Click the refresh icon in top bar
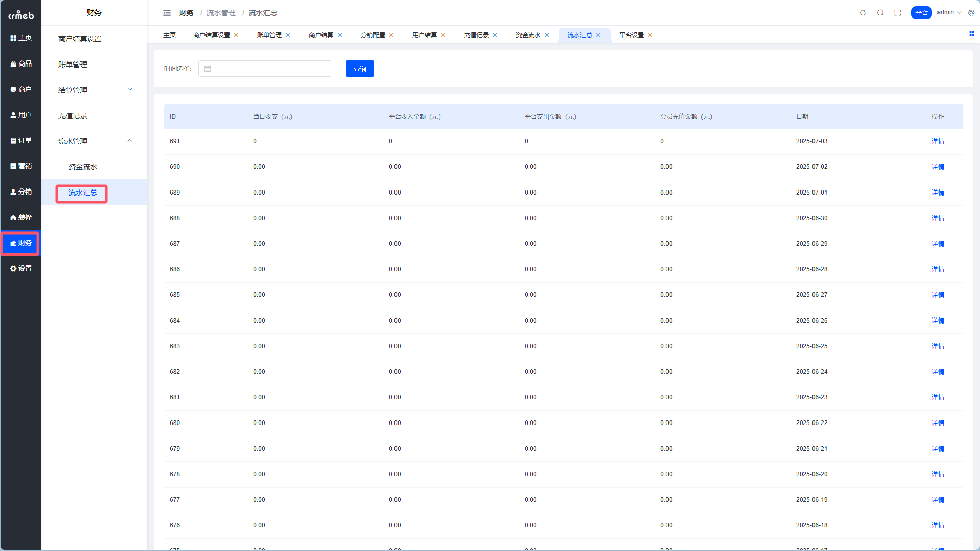Viewport: 980px width, 551px height. [x=863, y=13]
